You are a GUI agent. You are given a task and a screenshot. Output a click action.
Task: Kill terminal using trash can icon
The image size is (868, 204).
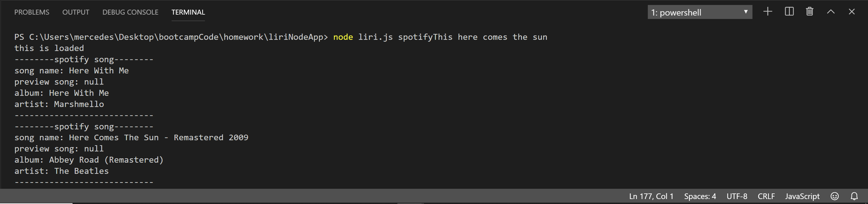click(x=810, y=12)
